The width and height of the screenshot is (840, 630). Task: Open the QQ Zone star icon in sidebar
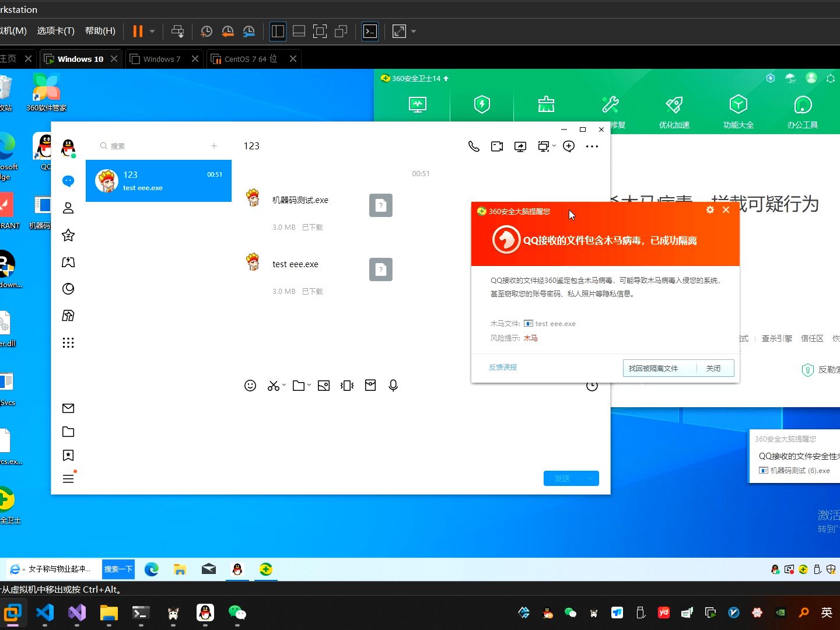68,235
